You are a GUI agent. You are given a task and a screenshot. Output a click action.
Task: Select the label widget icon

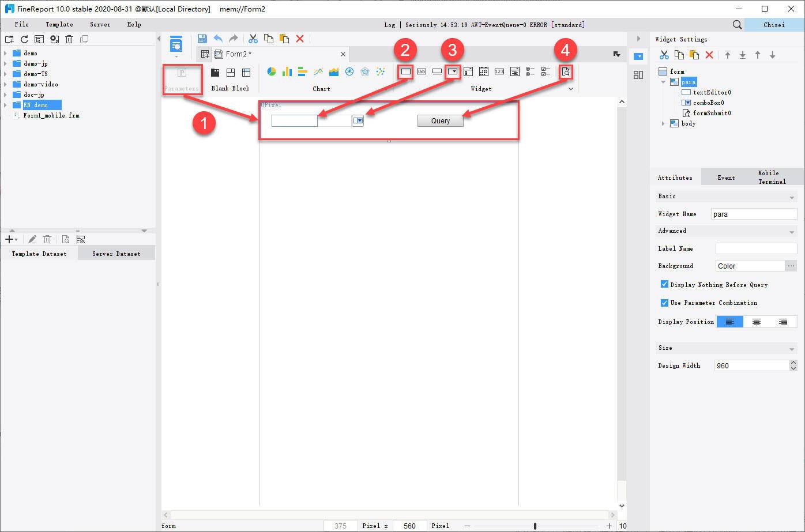pyautogui.click(x=422, y=71)
